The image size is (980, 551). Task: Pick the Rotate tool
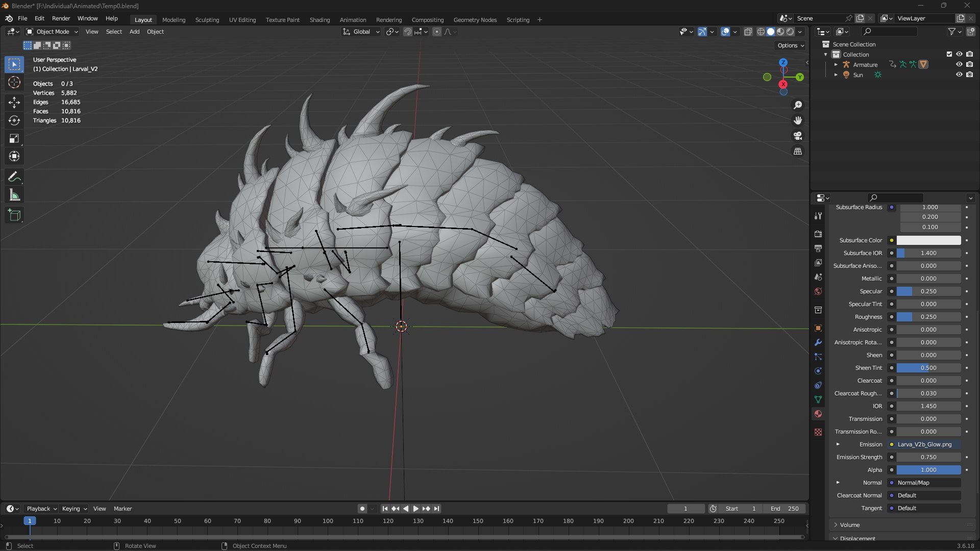(x=14, y=120)
